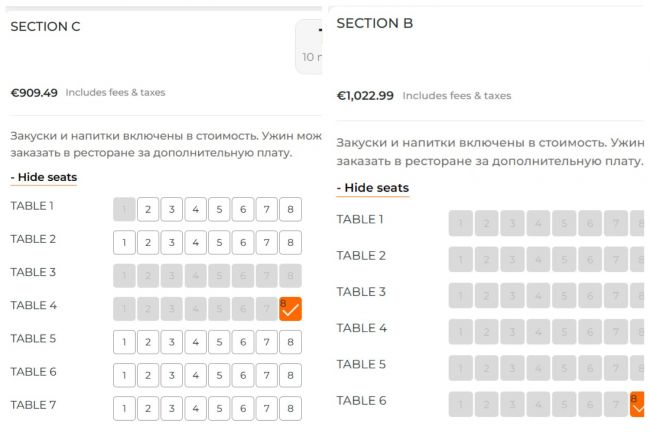Collapse Section B using Hide seats

[x=372, y=187]
